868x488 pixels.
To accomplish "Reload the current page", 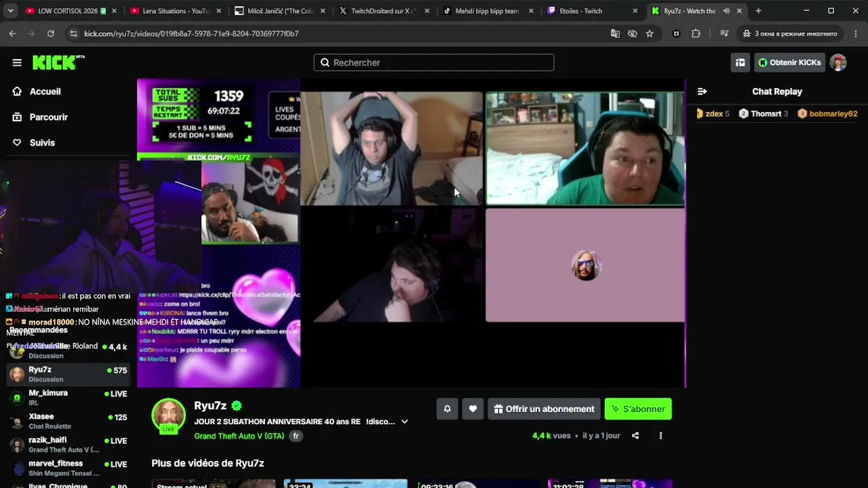I will click(x=50, y=33).
